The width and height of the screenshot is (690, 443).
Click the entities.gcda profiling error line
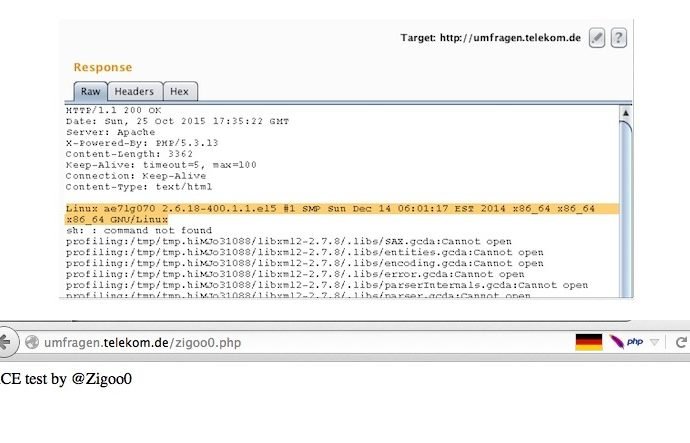305,253
